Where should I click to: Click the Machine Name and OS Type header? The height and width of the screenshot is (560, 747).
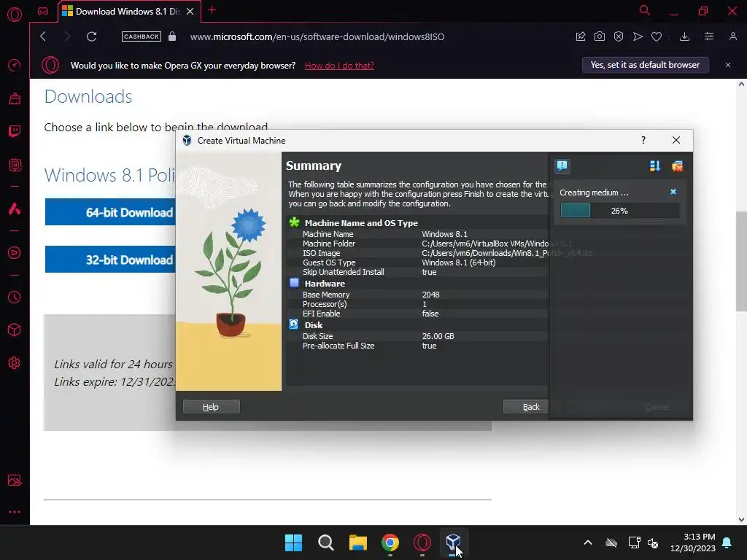361,223
